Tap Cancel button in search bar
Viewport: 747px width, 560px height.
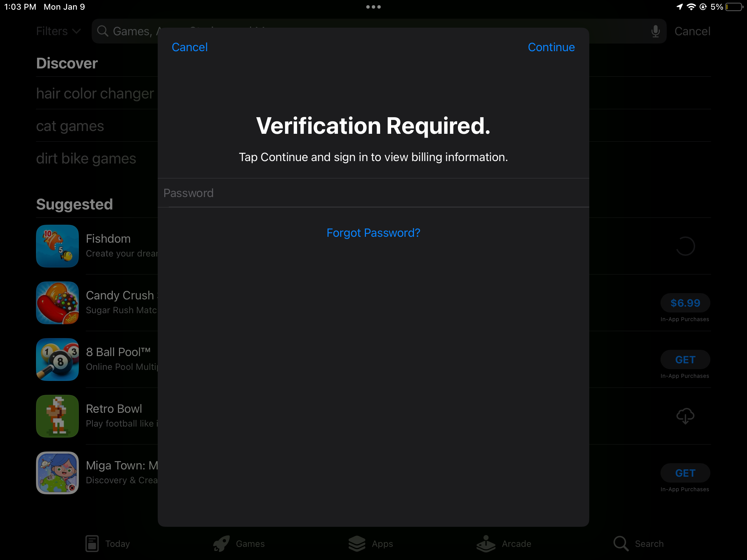pyautogui.click(x=692, y=31)
